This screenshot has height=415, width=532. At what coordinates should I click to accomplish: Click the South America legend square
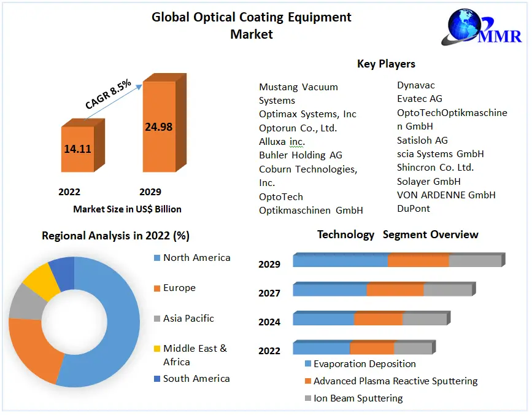click(x=156, y=379)
